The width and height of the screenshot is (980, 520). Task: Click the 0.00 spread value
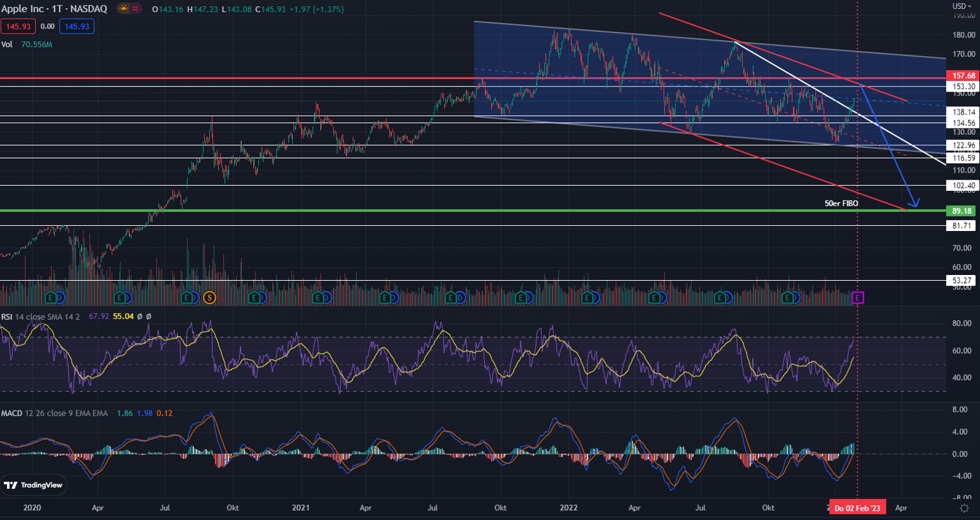point(47,26)
